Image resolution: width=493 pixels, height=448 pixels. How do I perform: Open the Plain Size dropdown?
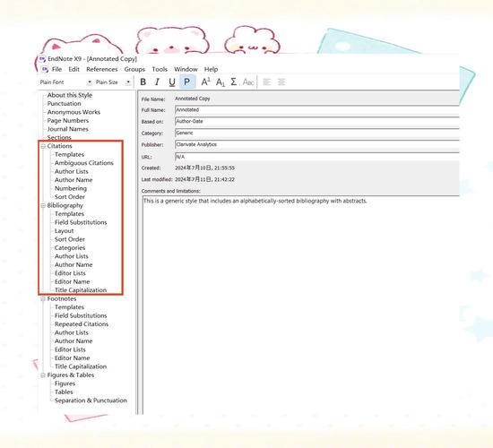pyautogui.click(x=128, y=82)
